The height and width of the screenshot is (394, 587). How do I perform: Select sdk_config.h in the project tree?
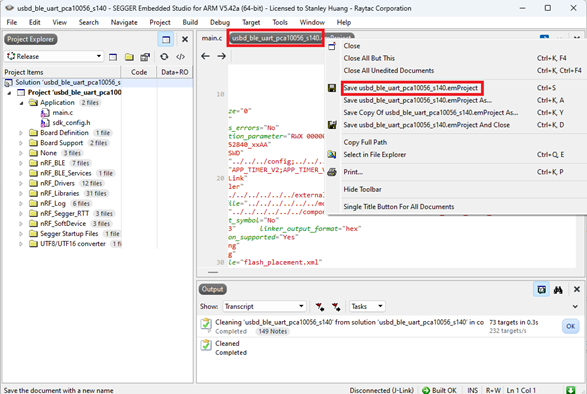71,123
